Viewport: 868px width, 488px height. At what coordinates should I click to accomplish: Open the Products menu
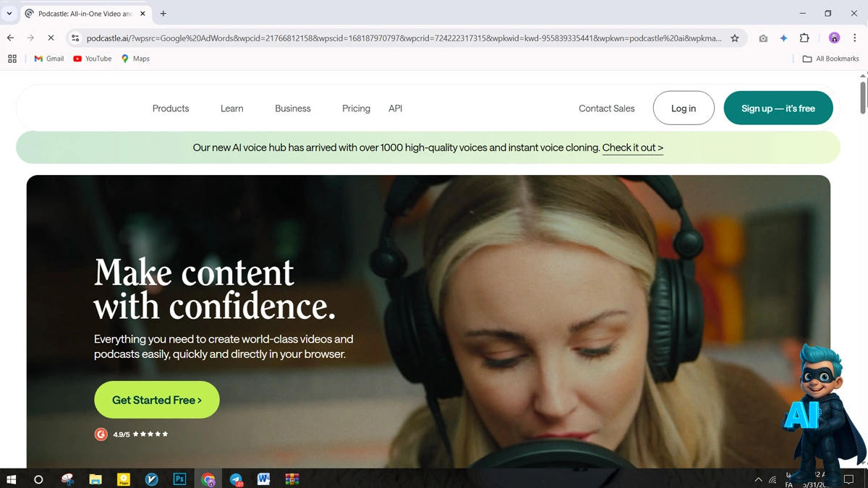click(x=171, y=108)
